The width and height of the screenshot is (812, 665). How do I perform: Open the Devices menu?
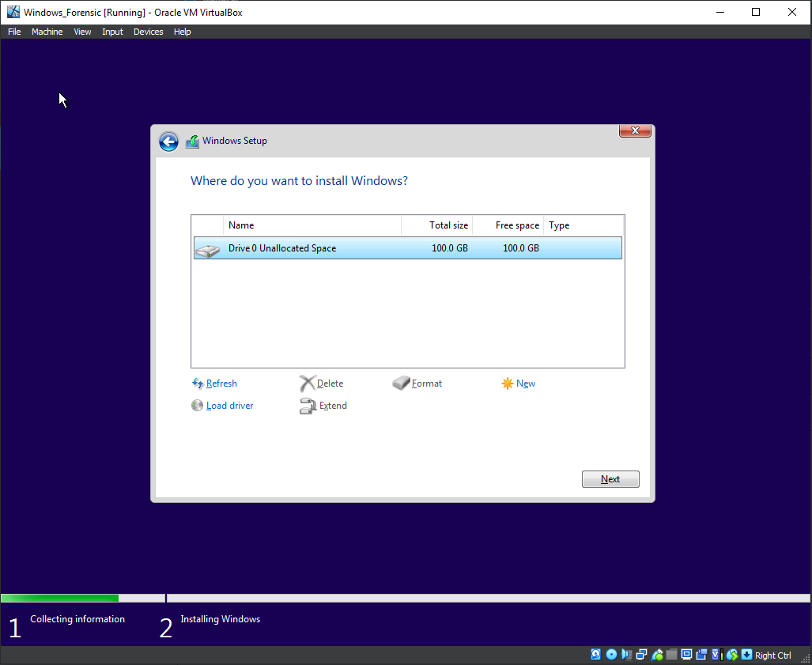pyautogui.click(x=148, y=32)
